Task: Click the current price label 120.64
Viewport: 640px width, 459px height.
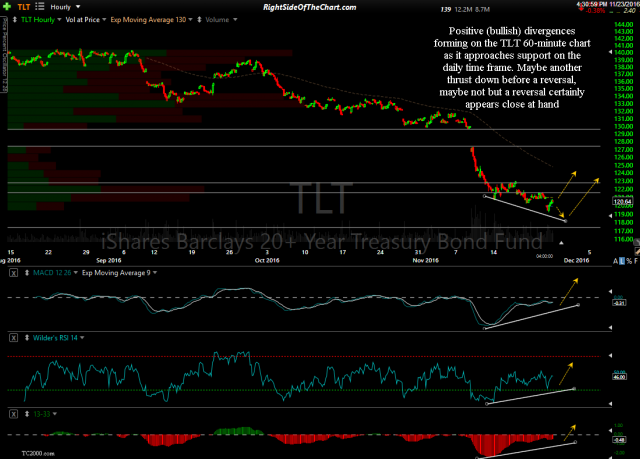Action: click(x=622, y=201)
